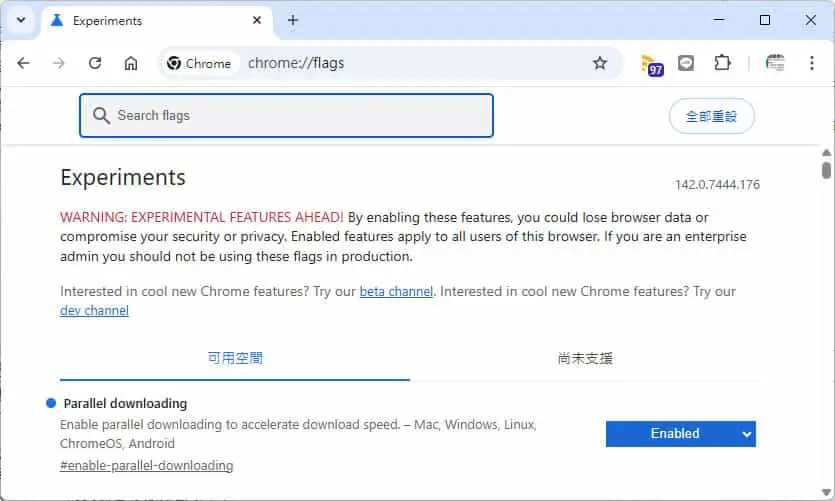Click the extension icon next to three-dot menu

[x=775, y=63]
